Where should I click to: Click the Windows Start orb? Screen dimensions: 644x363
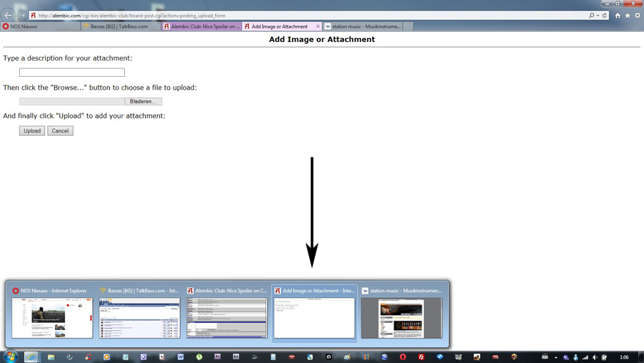tap(10, 357)
